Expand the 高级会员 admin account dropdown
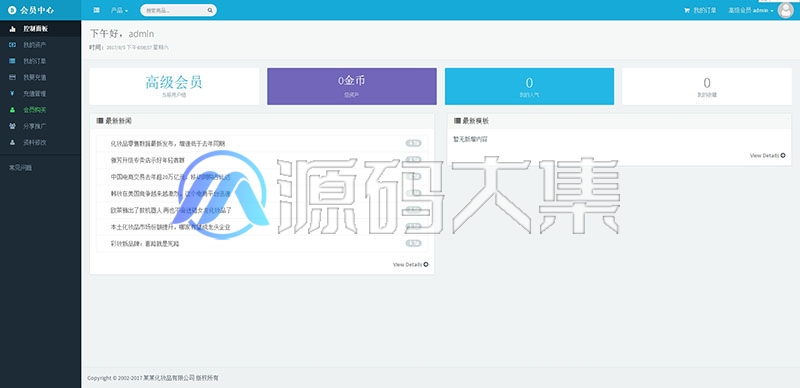This screenshot has height=388, width=800. (x=751, y=10)
